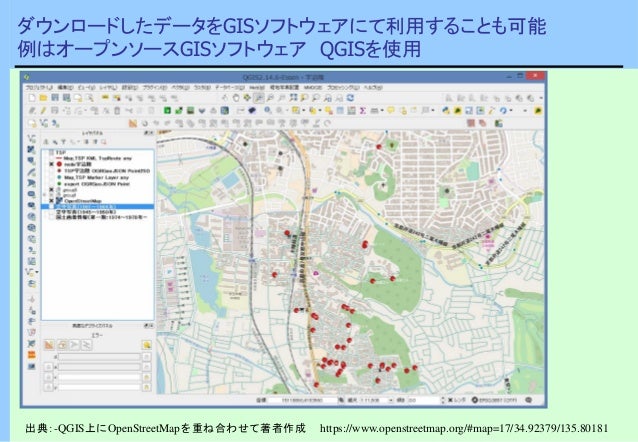Viewport: 638px width, 442px height.
Task: Click the blue Refresh map icon
Action: coord(350,98)
